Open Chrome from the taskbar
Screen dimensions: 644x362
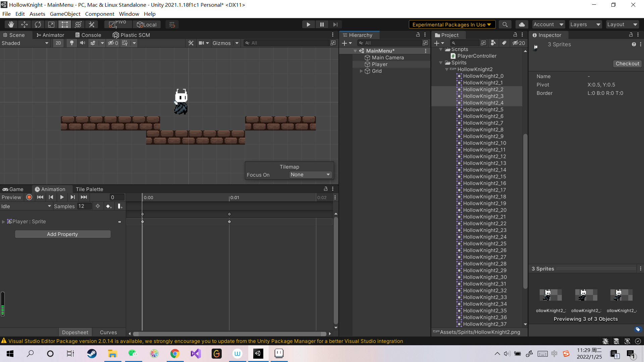[x=175, y=354]
